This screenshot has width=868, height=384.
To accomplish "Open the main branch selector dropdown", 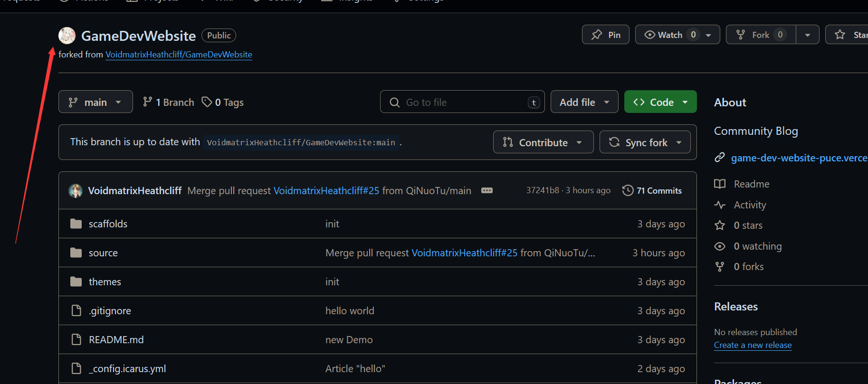I will (95, 102).
